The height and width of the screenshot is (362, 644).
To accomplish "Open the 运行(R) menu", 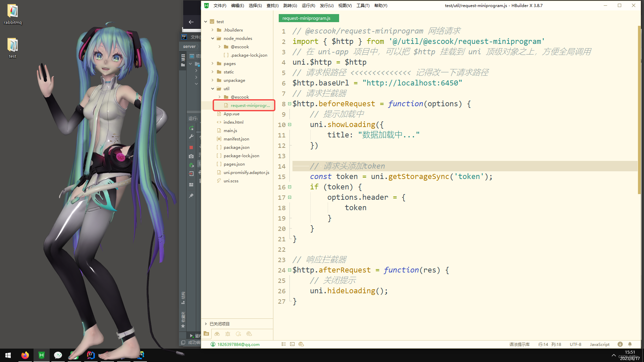I will click(x=308, y=6).
